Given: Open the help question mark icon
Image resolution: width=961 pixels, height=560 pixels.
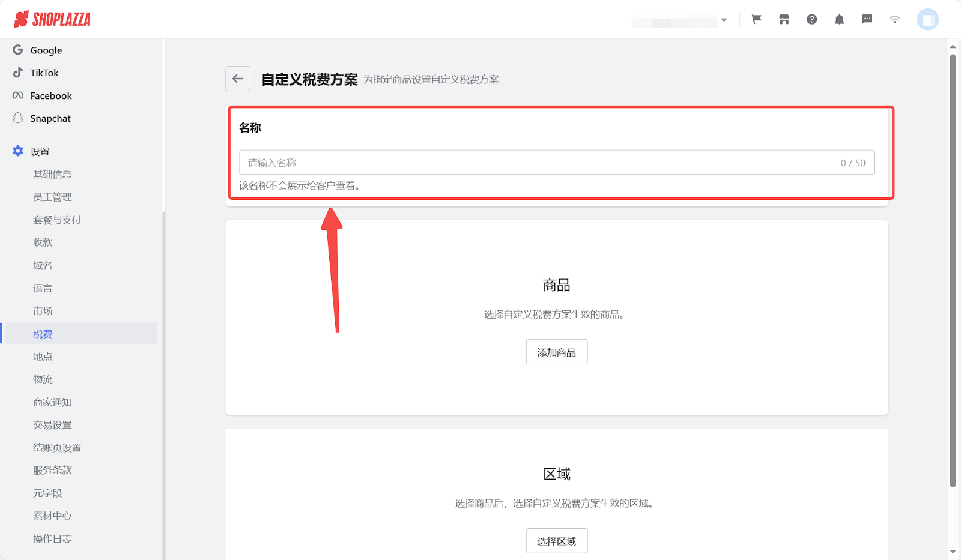Looking at the screenshot, I should (812, 19).
